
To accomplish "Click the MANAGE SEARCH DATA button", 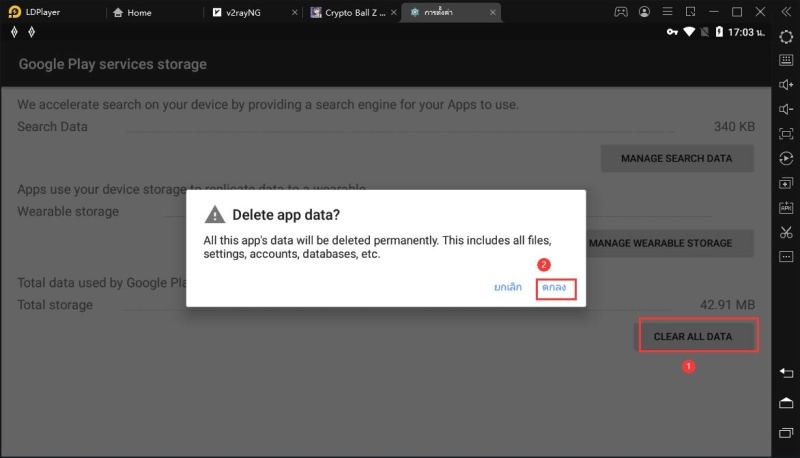I will [x=677, y=159].
